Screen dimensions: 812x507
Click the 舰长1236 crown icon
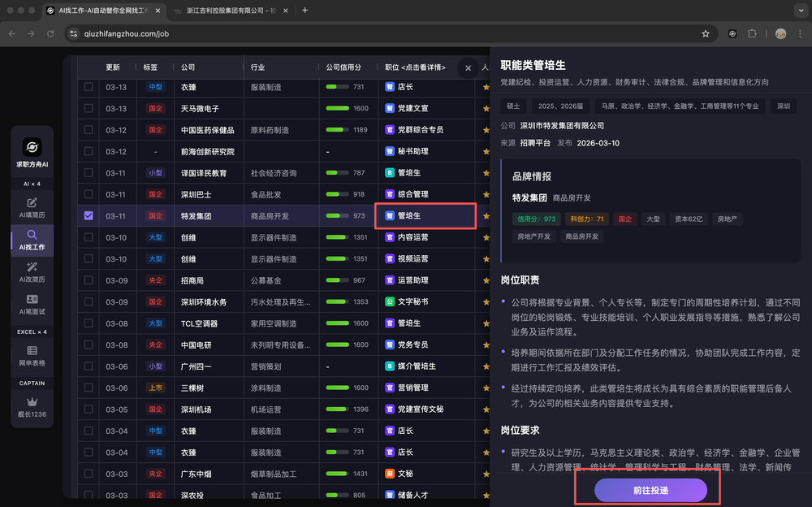(32, 406)
